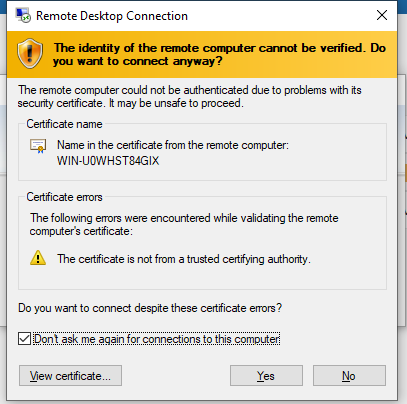The height and width of the screenshot is (404, 407).
Task: Select the WIN-U0WHST84GIX certificate name text
Action: coord(108,161)
